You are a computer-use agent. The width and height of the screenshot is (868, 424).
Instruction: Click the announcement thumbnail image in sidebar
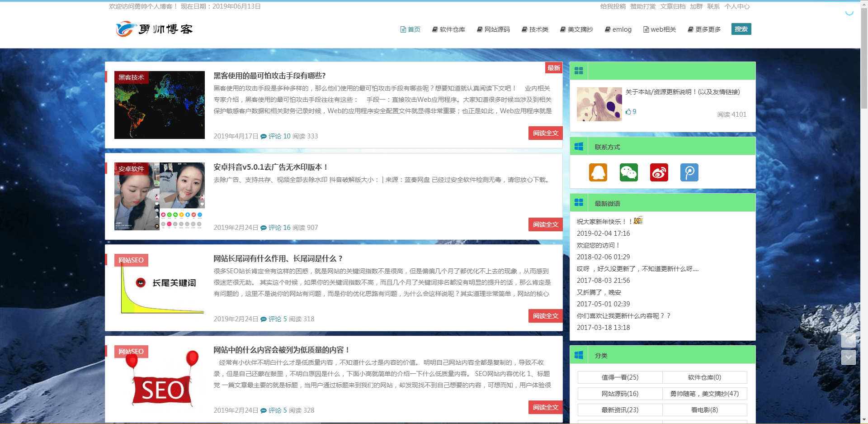coord(599,104)
